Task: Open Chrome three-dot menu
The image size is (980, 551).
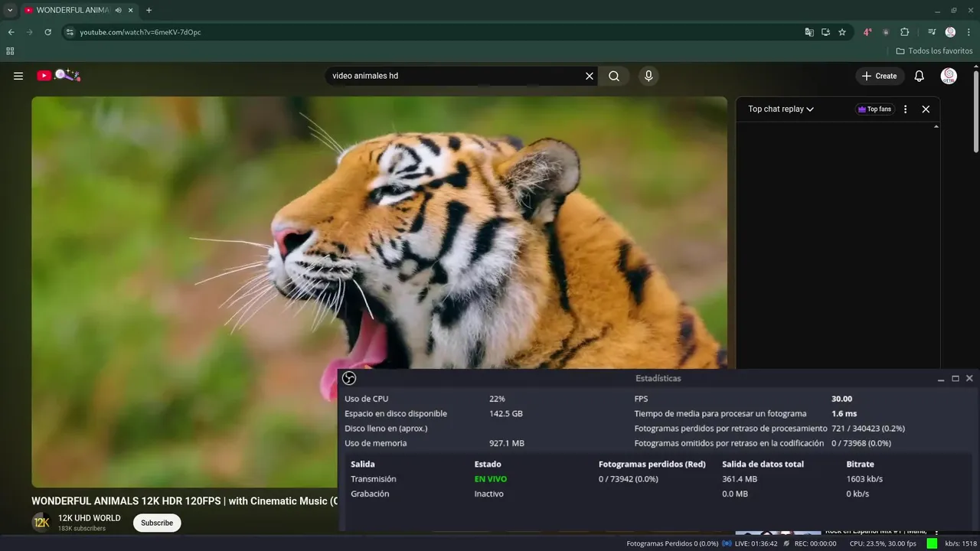Action: [x=969, y=32]
